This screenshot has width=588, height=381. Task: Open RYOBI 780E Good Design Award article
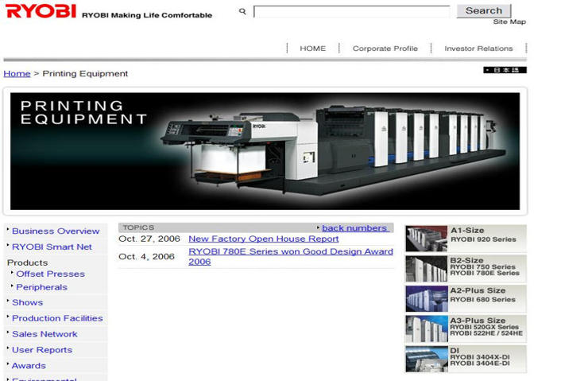[291, 256]
